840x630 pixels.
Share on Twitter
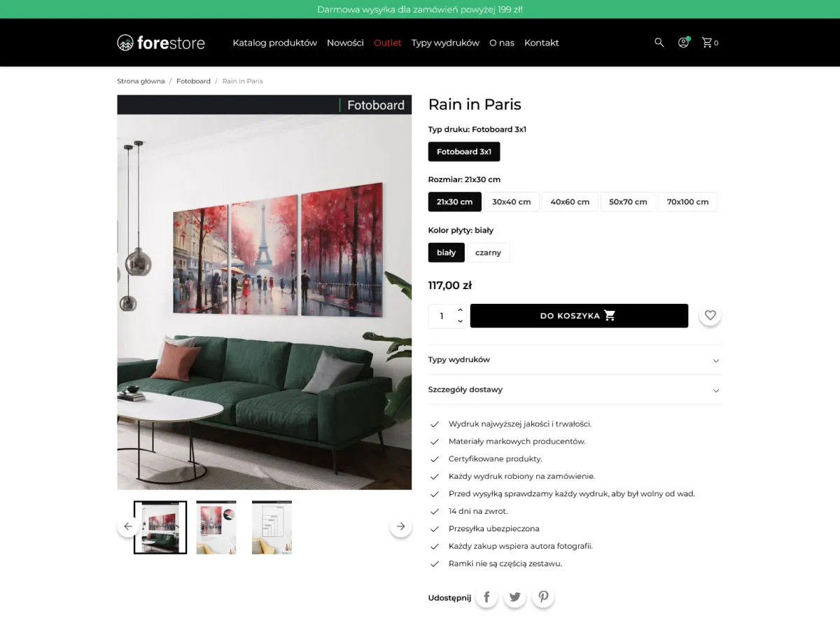click(x=514, y=597)
